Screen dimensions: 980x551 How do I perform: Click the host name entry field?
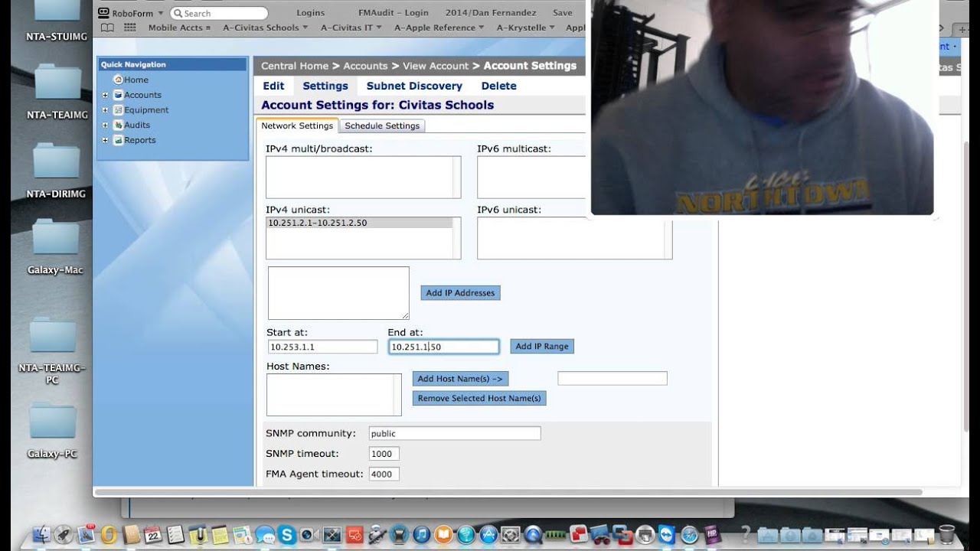pos(612,378)
